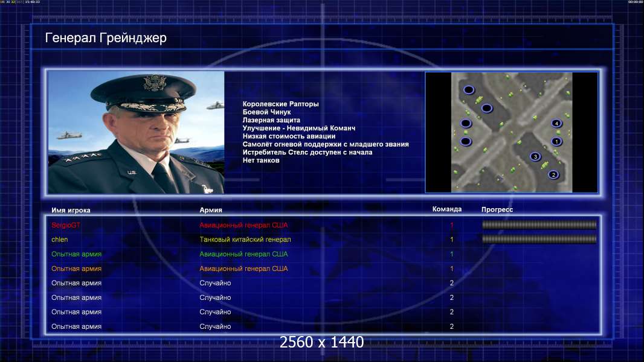Click the 'Прогресс' column header
This screenshot has height=362, width=644.
(x=497, y=209)
